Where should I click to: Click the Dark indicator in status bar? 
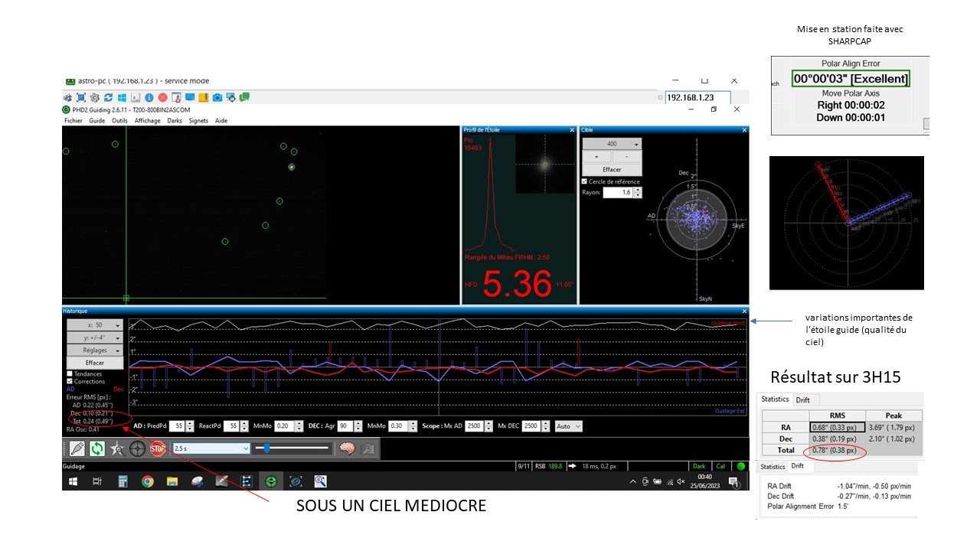point(699,466)
